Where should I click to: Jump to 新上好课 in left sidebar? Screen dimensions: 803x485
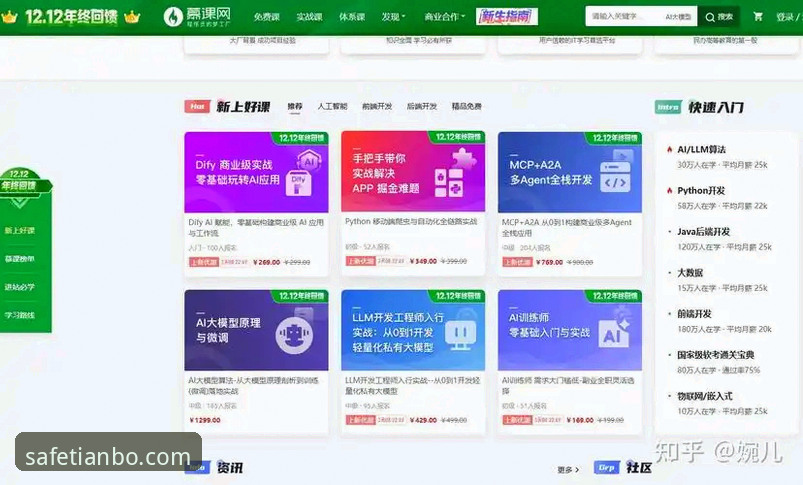pos(19,230)
